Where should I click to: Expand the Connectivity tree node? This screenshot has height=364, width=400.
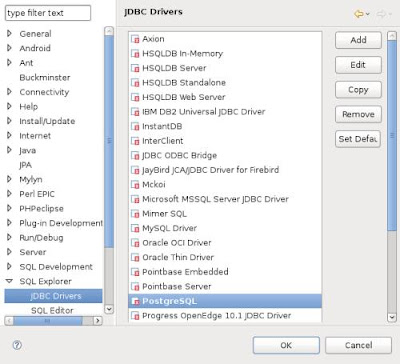click(9, 92)
